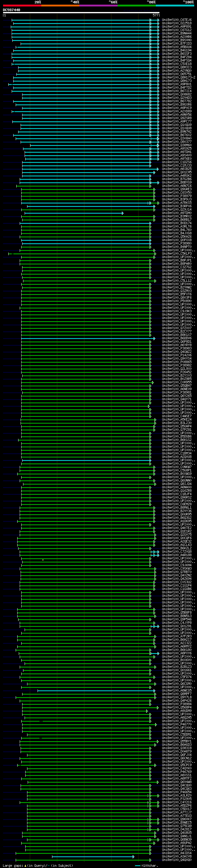Select the UniRef100_A4RUK2 label

pyautogui.click(x=176, y=176)
